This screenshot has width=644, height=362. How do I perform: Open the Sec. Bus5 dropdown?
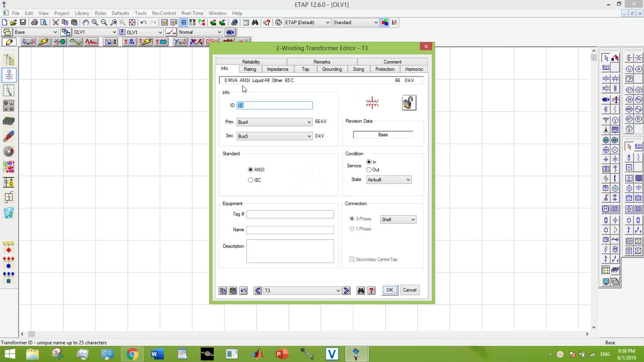pyautogui.click(x=275, y=136)
